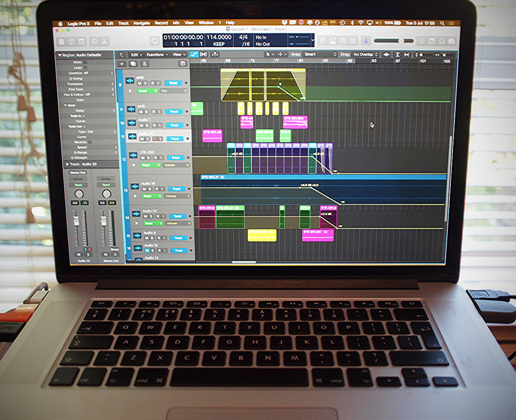Open the Library icon in control bar
516x420 pixels.
(x=62, y=41)
